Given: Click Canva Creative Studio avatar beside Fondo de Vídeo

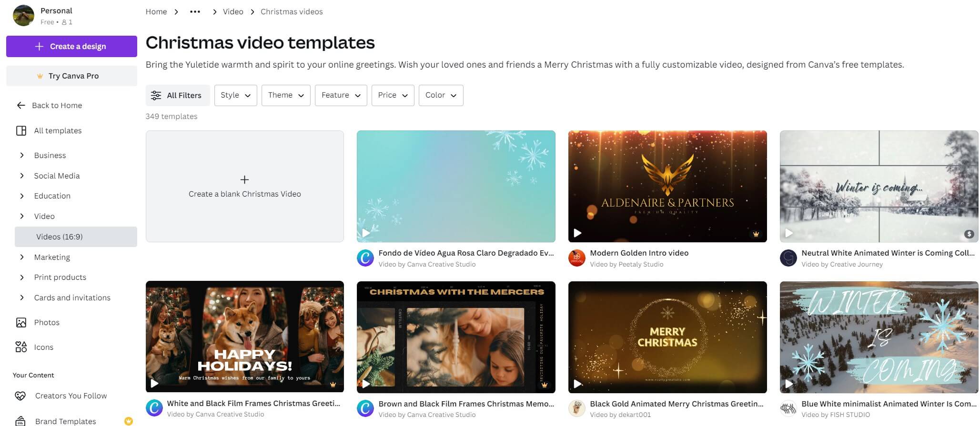Looking at the screenshot, I should [x=365, y=258].
